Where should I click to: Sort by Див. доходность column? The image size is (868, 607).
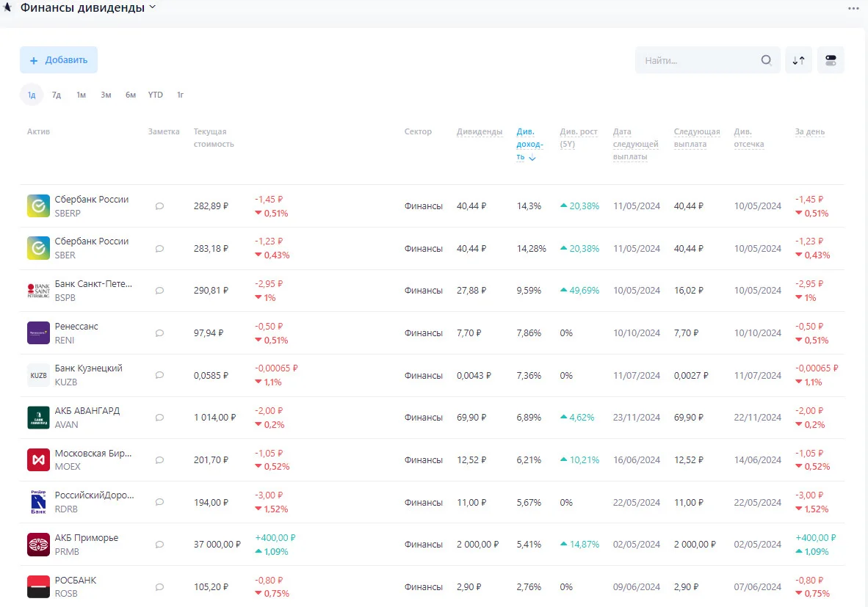click(529, 144)
